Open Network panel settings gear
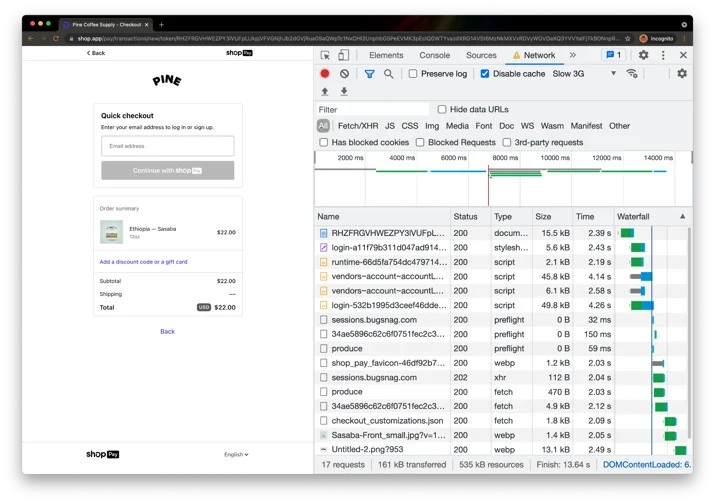Screen dimensions: 715x503 pos(682,73)
